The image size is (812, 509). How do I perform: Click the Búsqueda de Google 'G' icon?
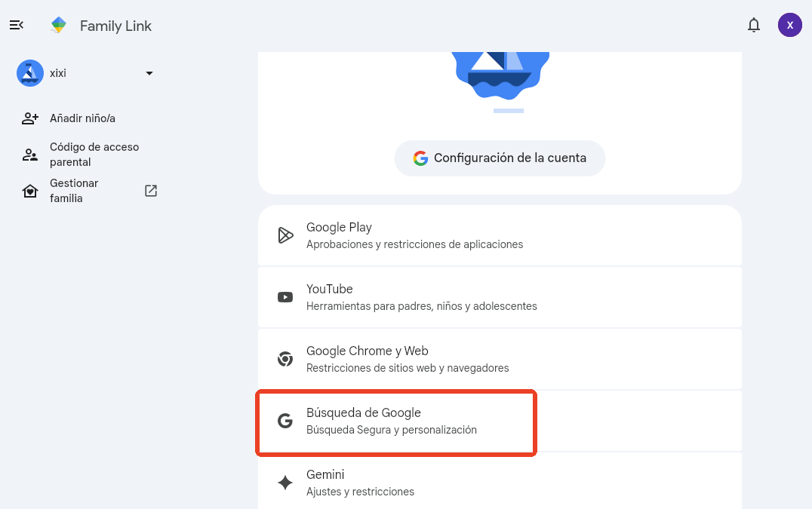click(x=285, y=420)
